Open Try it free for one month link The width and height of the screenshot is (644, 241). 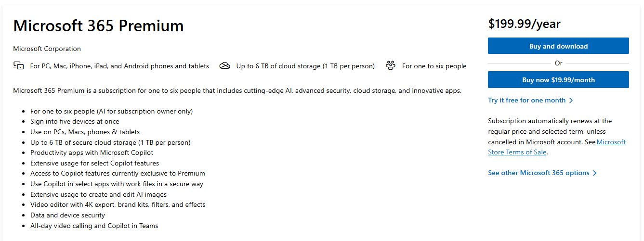(530, 100)
